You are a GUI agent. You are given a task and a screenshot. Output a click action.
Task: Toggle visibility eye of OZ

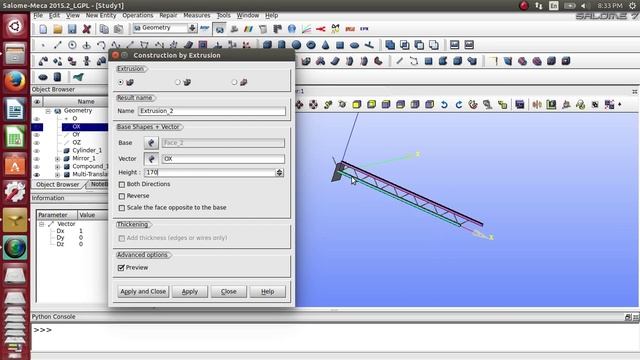click(x=37, y=143)
